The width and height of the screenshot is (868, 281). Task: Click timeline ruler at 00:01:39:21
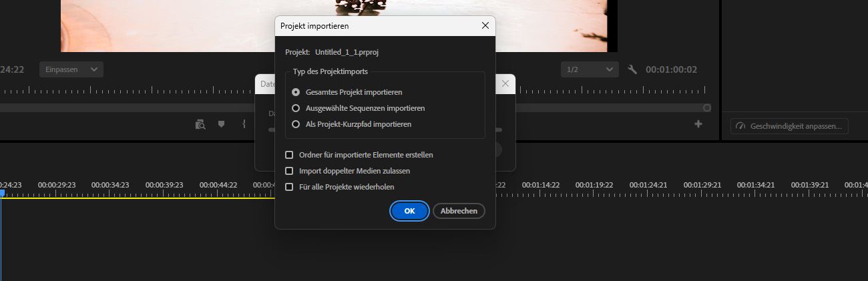[810, 185]
